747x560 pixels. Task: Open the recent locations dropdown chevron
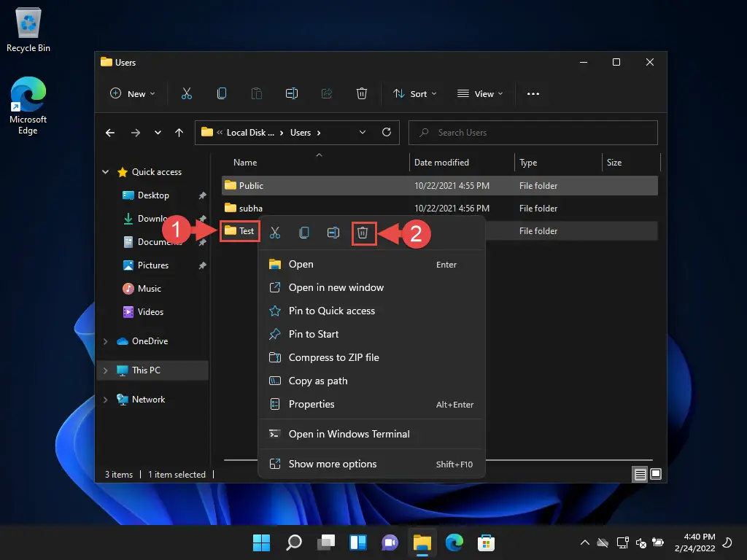[158, 133]
